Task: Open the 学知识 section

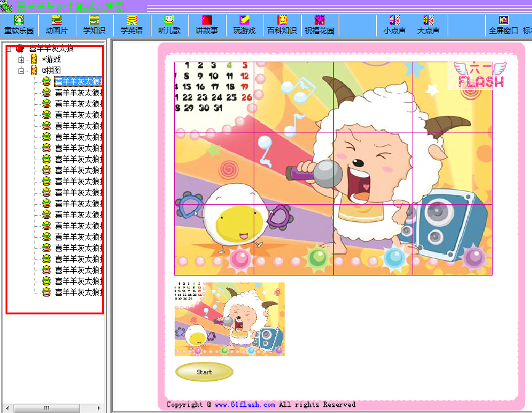Action: click(x=94, y=25)
